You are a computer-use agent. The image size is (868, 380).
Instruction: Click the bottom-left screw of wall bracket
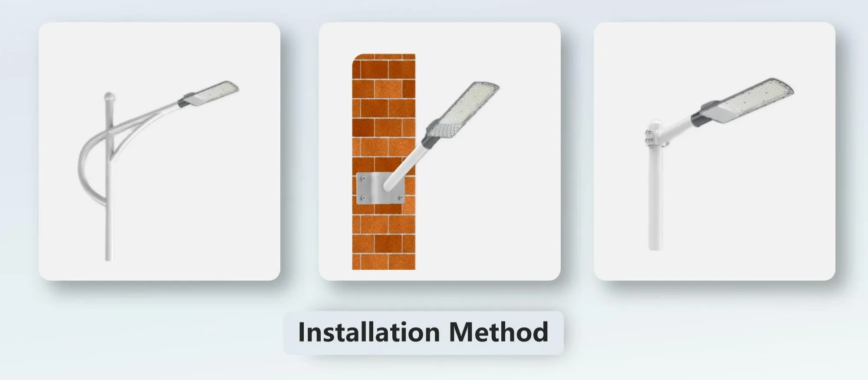363,198
